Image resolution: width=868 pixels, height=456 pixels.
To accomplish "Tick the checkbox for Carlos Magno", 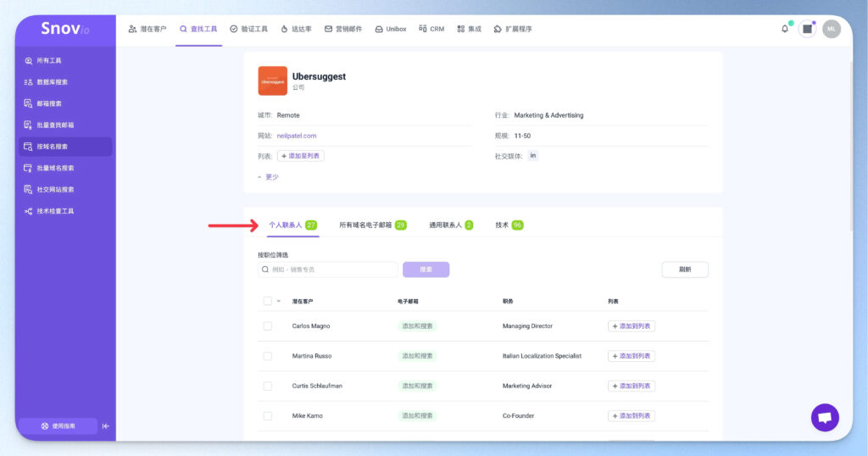I will coord(267,326).
